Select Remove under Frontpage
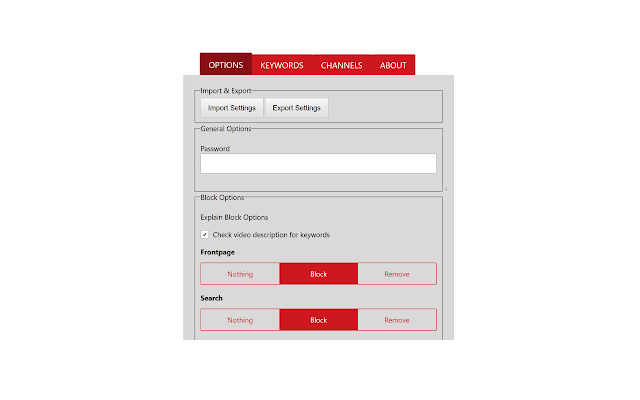The width and height of the screenshot is (640, 400). click(x=397, y=274)
